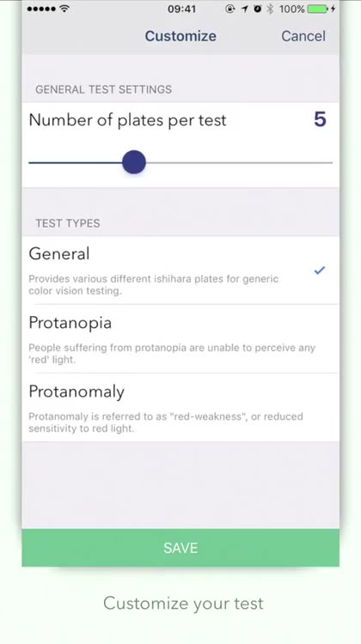Tap the Protanopia description text
This screenshot has width=361, height=644.
pyautogui.click(x=172, y=354)
